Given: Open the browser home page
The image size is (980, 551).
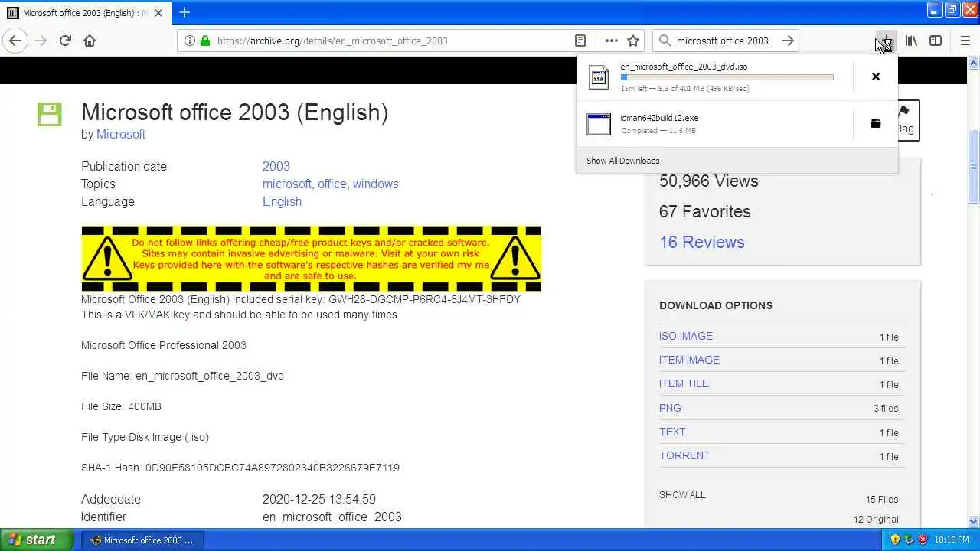Looking at the screenshot, I should pyautogui.click(x=90, y=41).
